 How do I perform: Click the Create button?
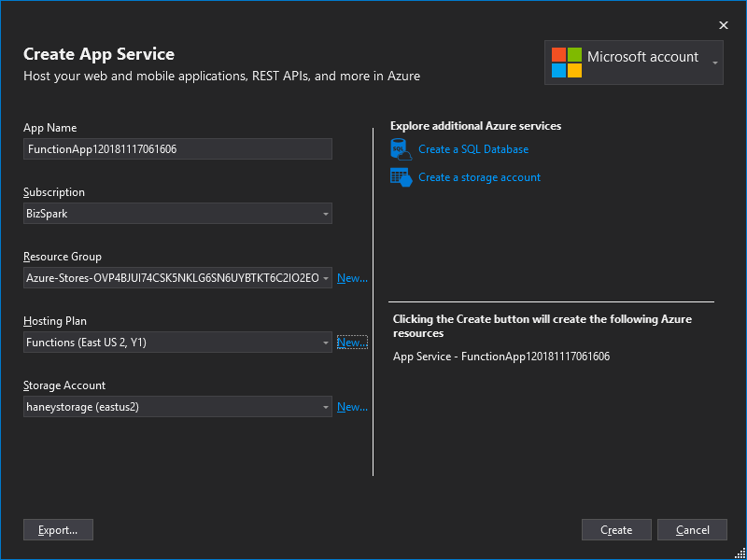click(616, 529)
